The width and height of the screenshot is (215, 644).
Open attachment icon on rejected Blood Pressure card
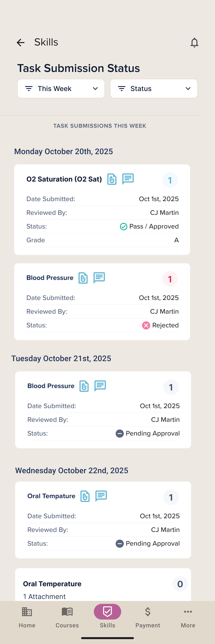83,278
